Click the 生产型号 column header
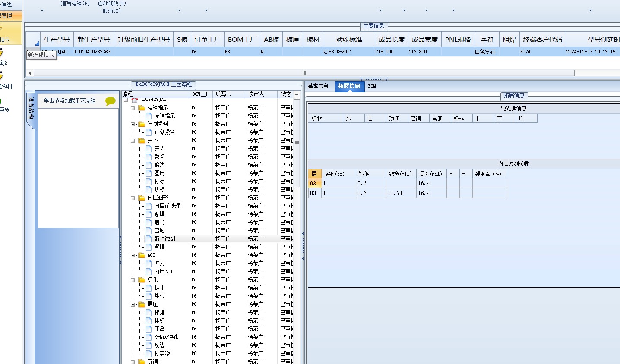The width and height of the screenshot is (620, 364). click(57, 40)
